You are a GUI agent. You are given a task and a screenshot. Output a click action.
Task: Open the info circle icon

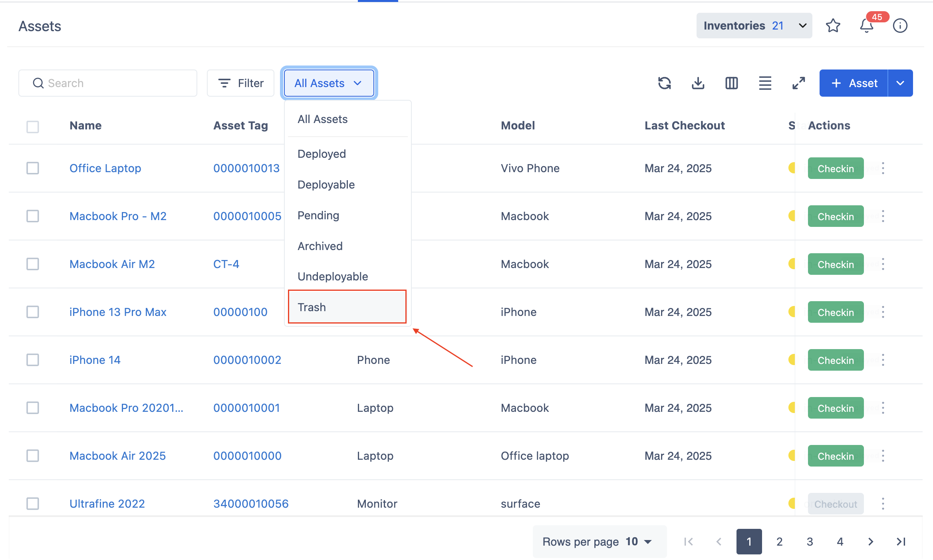(900, 26)
